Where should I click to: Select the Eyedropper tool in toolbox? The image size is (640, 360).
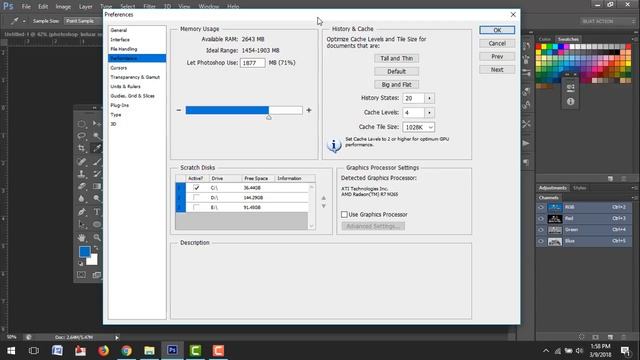click(97, 148)
